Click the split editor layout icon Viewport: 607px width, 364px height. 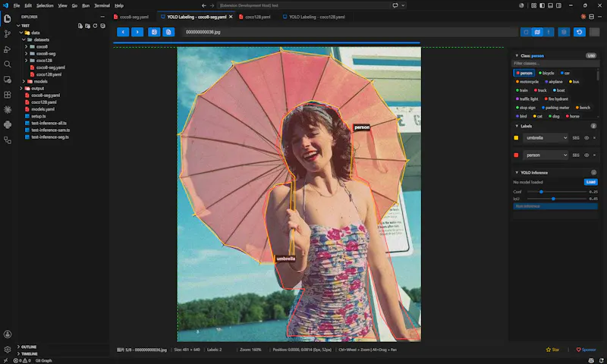(x=591, y=17)
